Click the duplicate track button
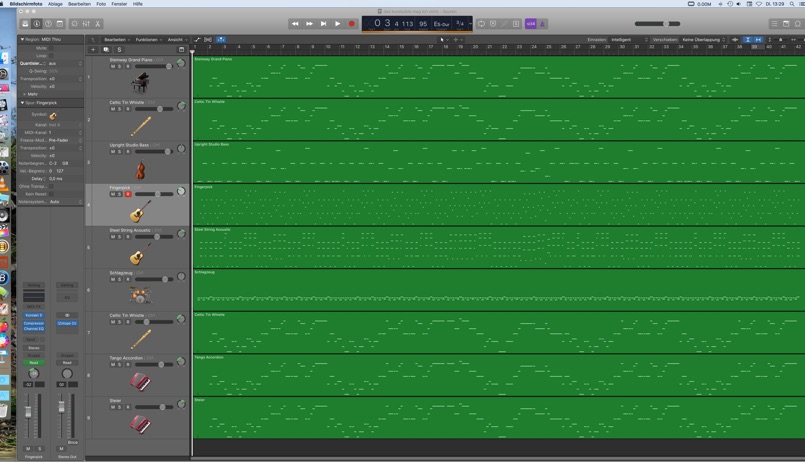This screenshot has height=462, width=805. coord(106,50)
